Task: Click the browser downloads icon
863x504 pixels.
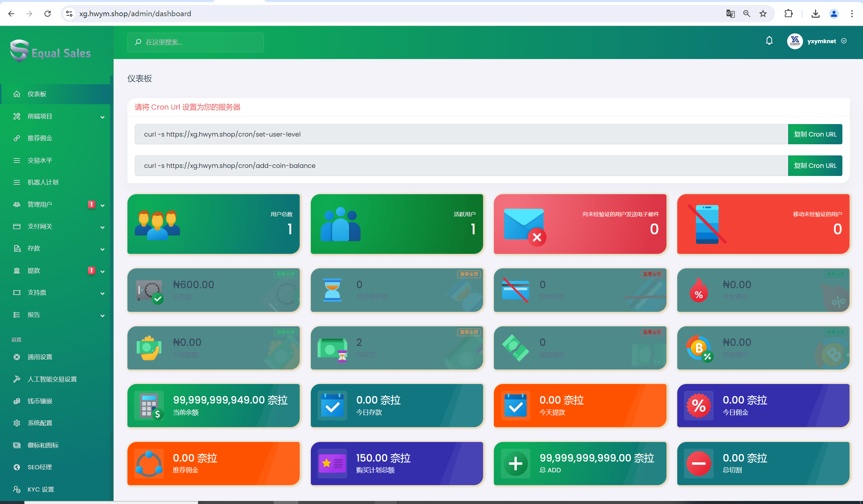Action: pyautogui.click(x=815, y=14)
